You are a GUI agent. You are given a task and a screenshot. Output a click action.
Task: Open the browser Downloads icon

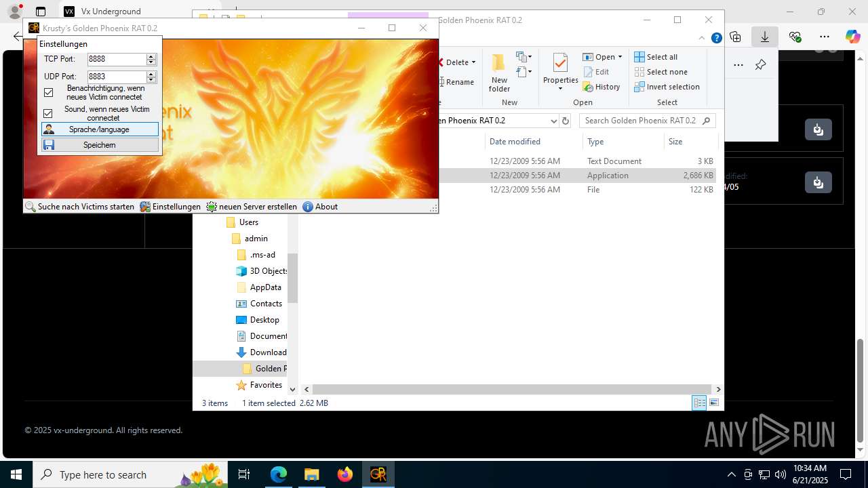click(765, 37)
